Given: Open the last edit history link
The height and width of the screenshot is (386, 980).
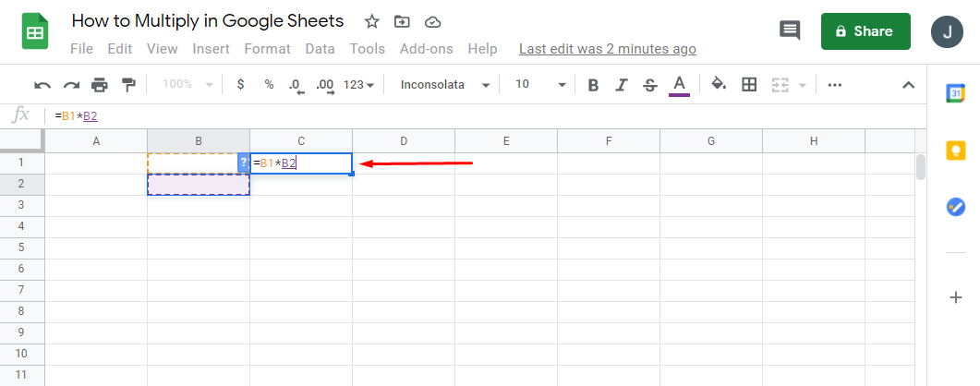Looking at the screenshot, I should click(x=607, y=49).
